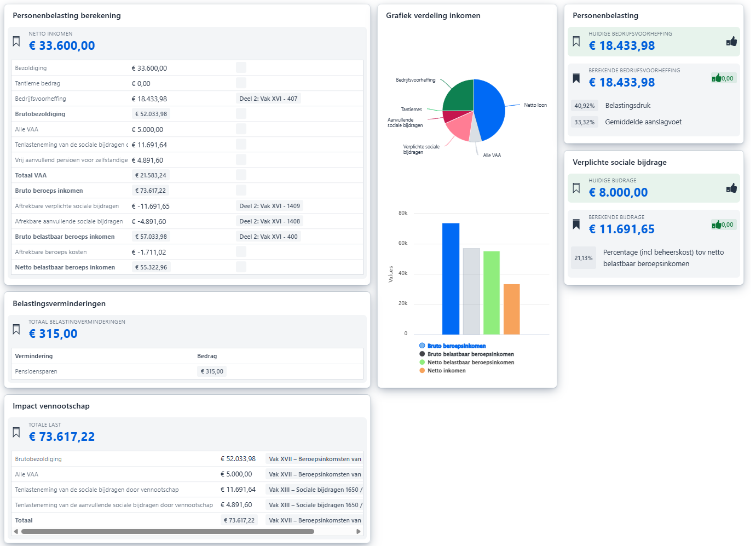
Task: Click the Pensioensparen row label
Action: (x=36, y=371)
